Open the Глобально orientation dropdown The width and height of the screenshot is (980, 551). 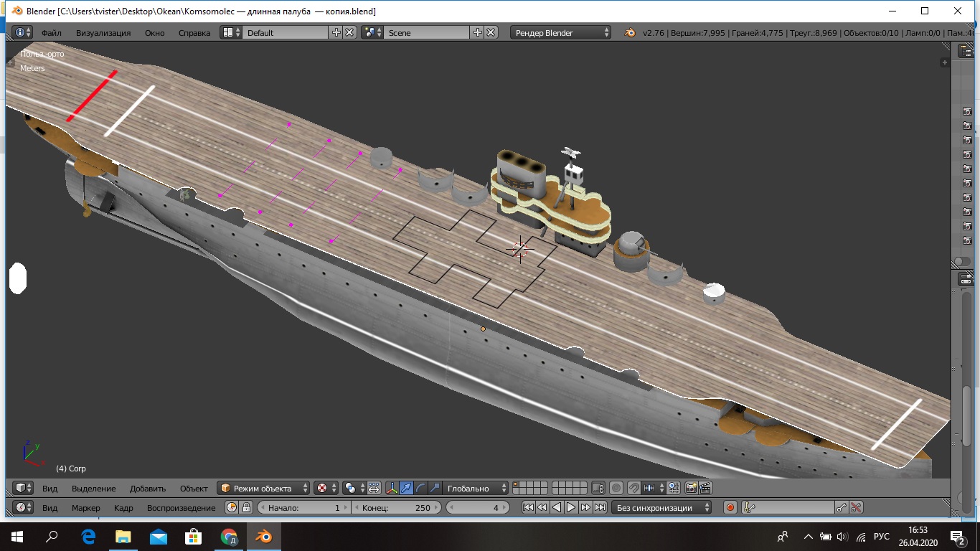[476, 488]
